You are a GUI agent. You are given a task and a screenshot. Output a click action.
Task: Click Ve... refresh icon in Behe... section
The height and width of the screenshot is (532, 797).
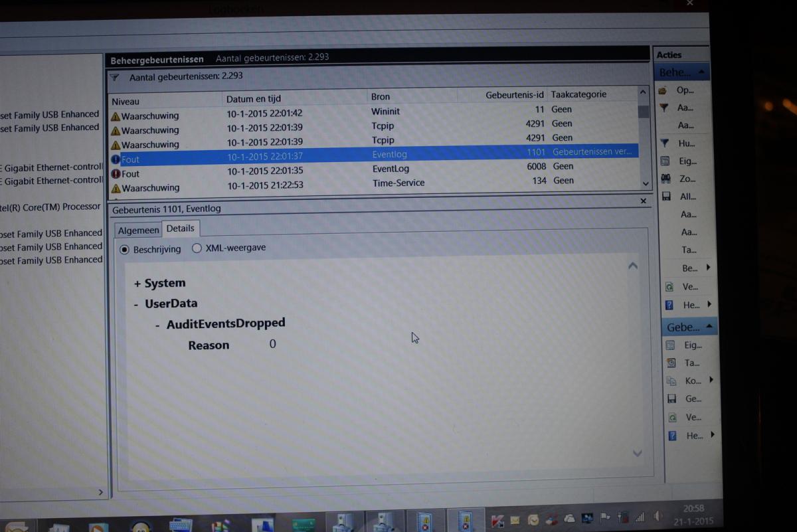click(x=669, y=287)
